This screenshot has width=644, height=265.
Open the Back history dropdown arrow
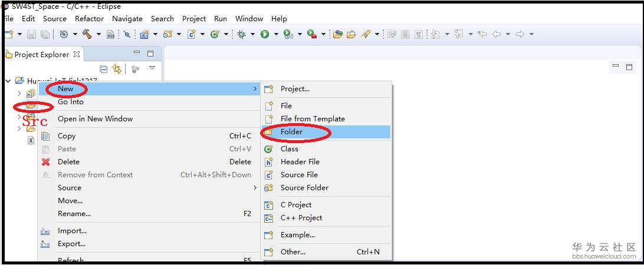(x=508, y=35)
